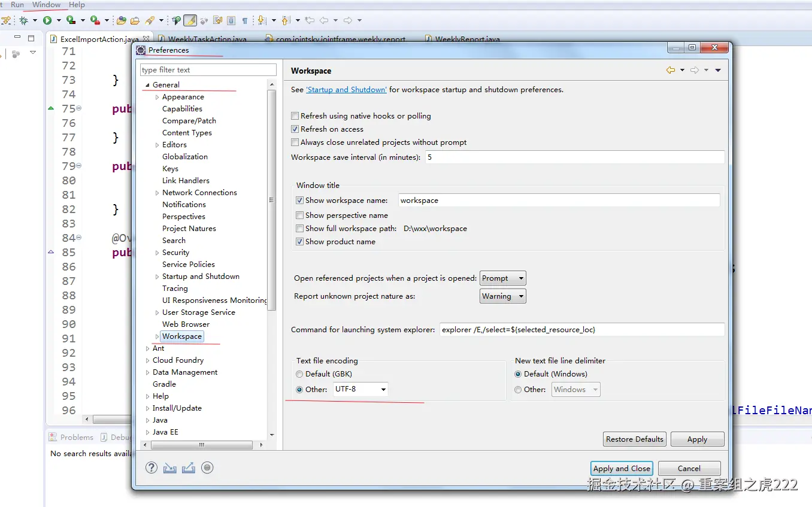Screen dimensions: 812x507
Task: Select Other text file encoding radio button
Action: point(299,390)
